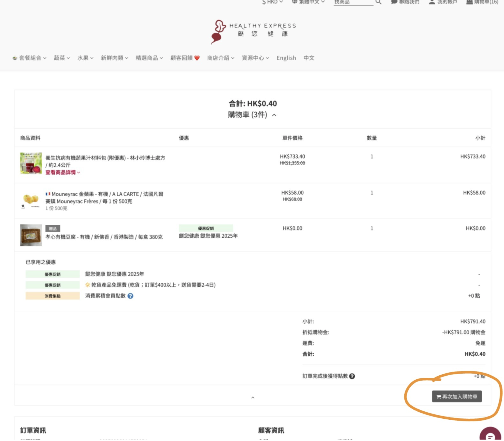Screen dimensions: 504x441
Task: Click the my account person icon
Action: [432, 2]
